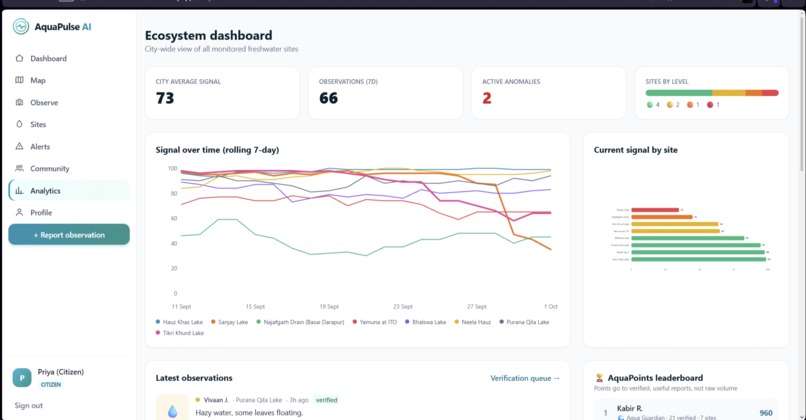Click the orange bar in site chart

[662, 217]
